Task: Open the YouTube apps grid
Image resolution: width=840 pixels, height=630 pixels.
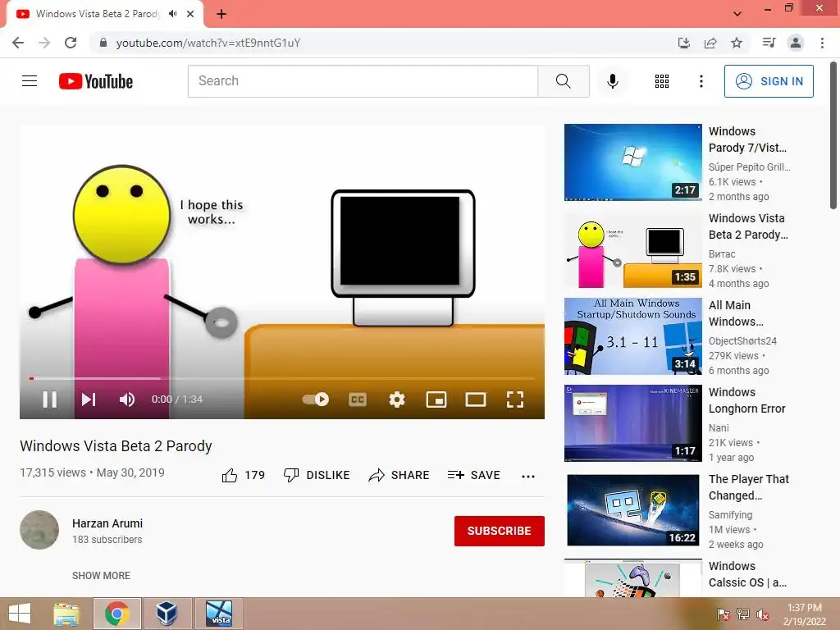Action: pyautogui.click(x=662, y=81)
